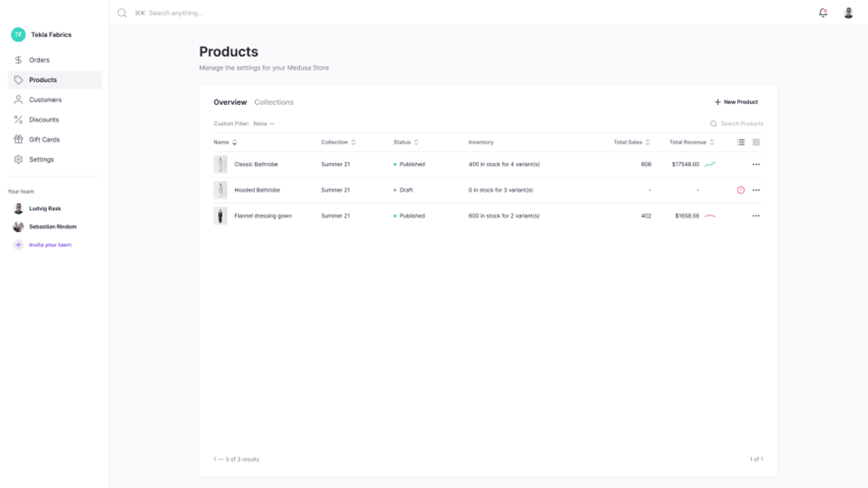Click the search magnifier icon in top bar
This screenshot has height=488, width=868.
122,13
